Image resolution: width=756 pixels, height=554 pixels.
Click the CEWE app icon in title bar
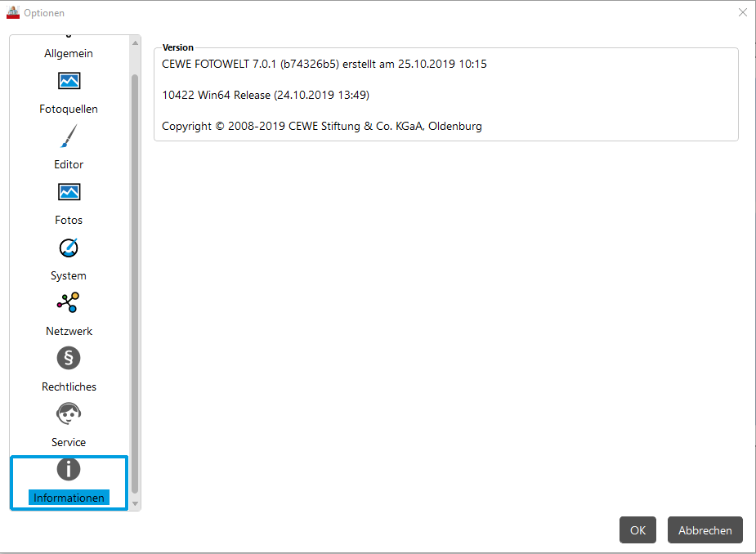point(13,12)
